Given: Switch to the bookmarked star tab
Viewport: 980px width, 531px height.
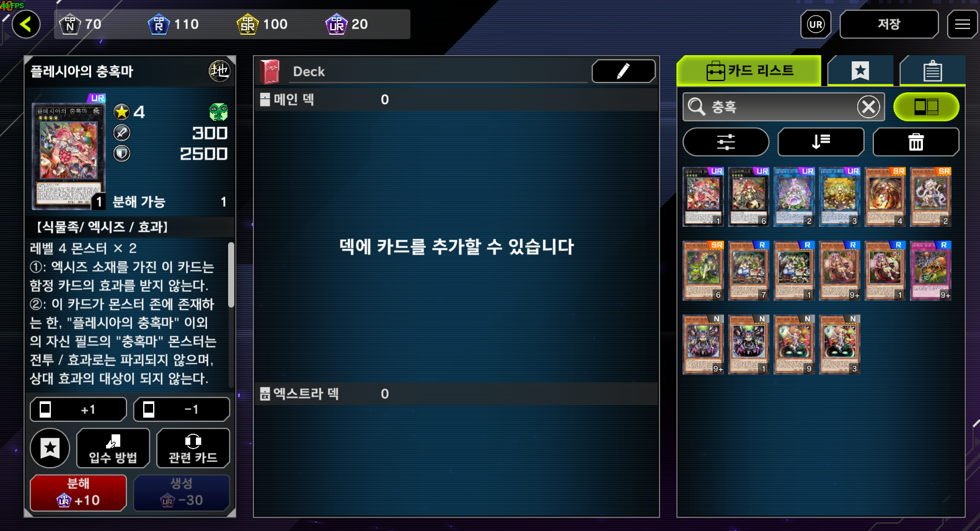Looking at the screenshot, I should point(860,71).
